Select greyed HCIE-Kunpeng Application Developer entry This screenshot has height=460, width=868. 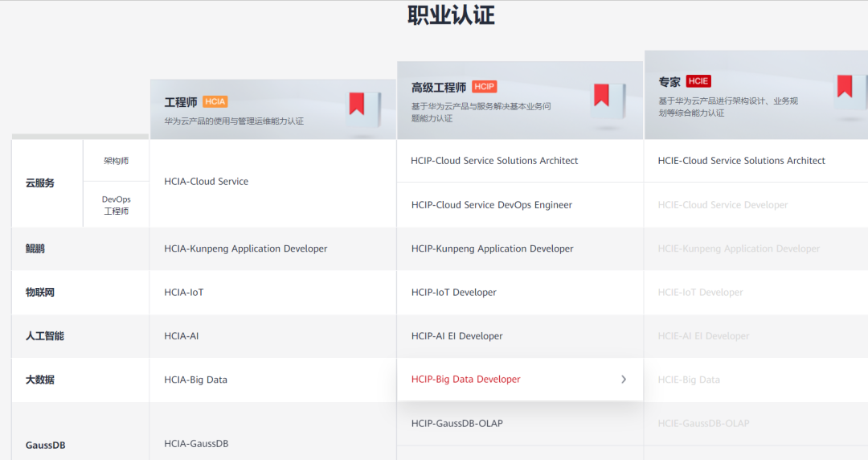coord(739,248)
